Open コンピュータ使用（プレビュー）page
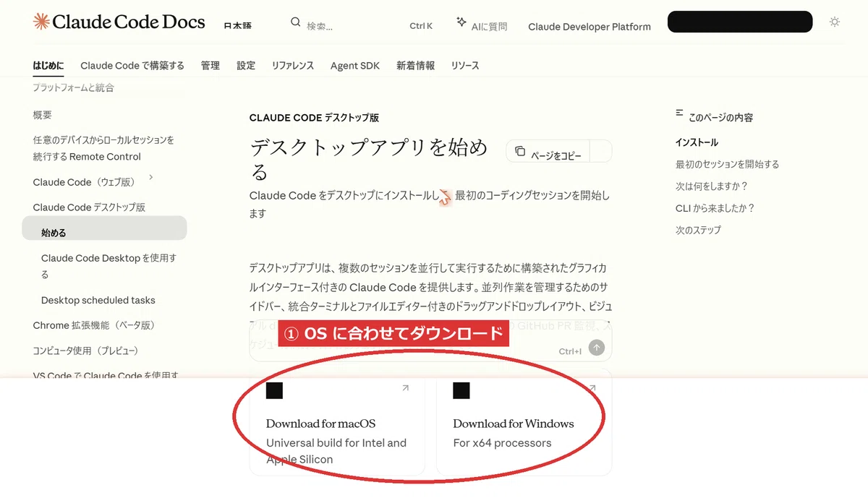This screenshot has width=868, height=503. 85,351
